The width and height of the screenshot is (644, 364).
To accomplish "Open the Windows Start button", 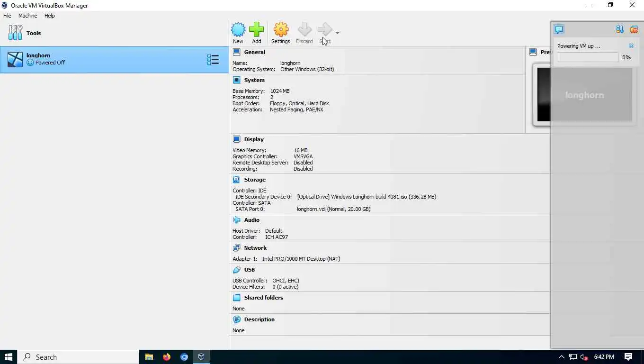I will point(9,357).
